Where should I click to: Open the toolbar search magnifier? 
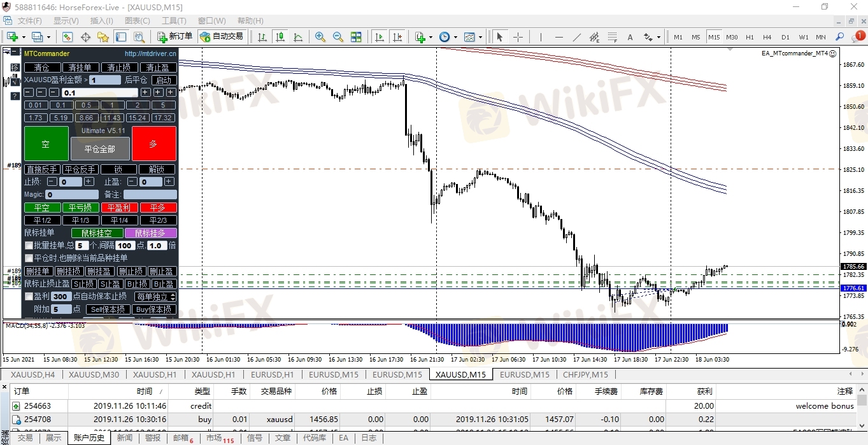click(x=839, y=37)
